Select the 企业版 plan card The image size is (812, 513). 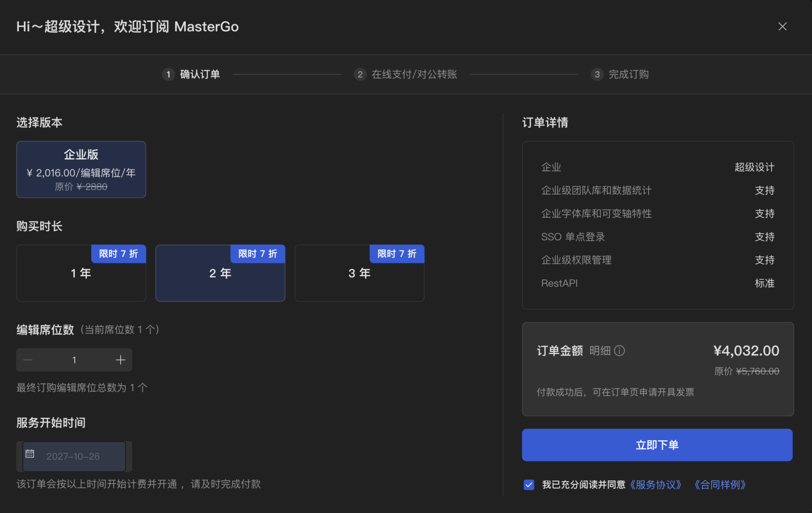pos(81,169)
